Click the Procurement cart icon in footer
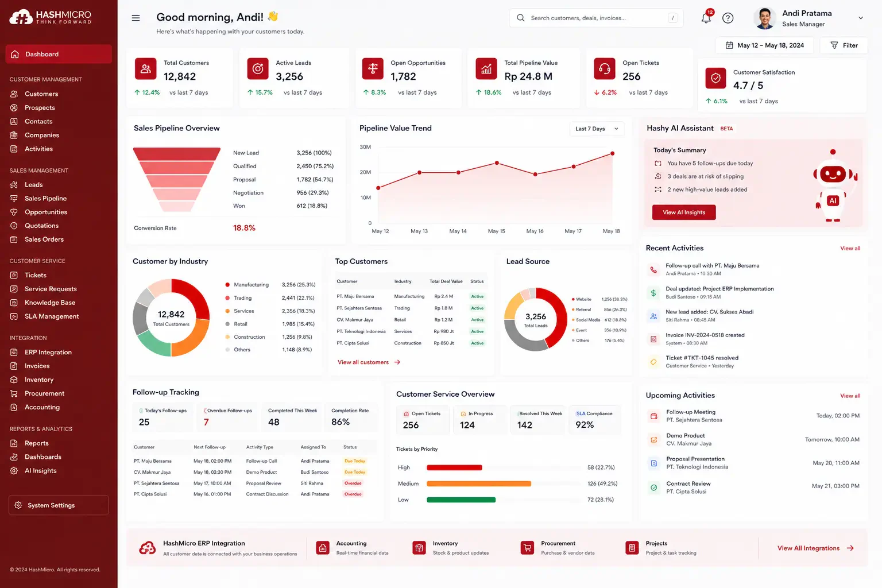This screenshot has height=588, width=882. [527, 548]
